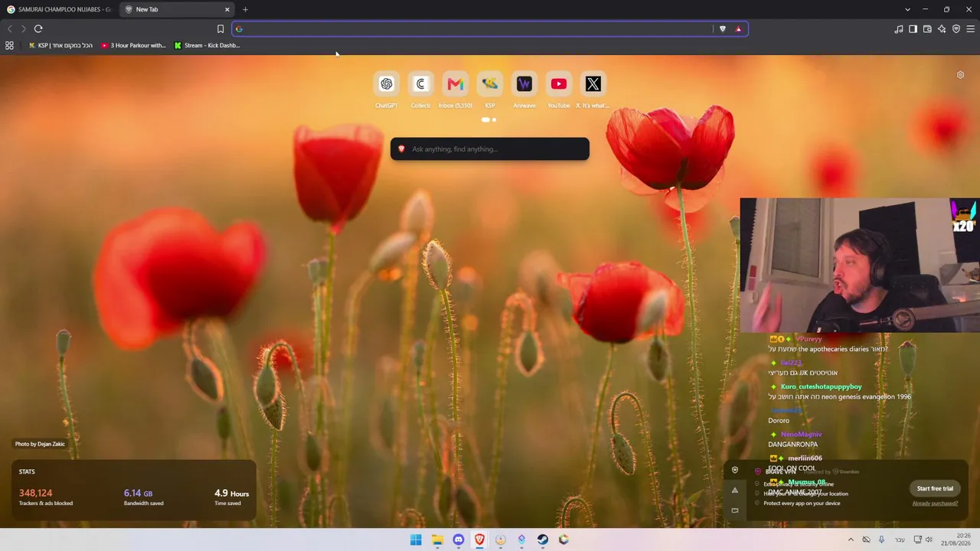Open a new tab with the plus button

[245, 9]
